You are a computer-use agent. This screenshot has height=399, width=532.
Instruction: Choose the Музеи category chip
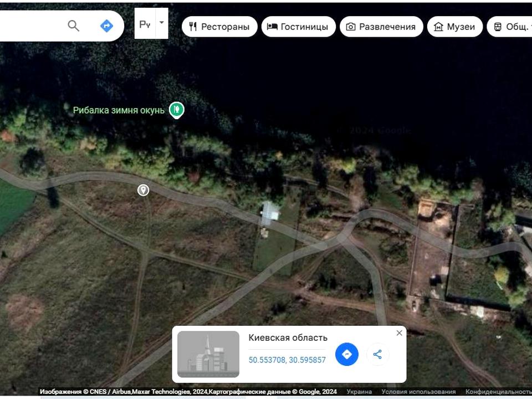455,27
